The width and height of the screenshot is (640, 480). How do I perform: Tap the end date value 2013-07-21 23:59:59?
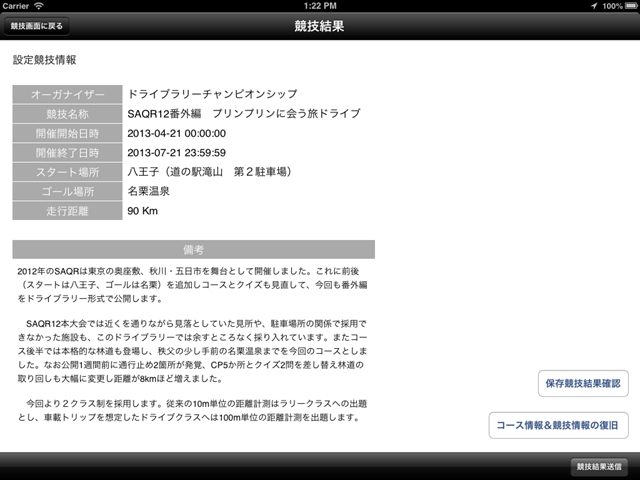click(x=177, y=152)
